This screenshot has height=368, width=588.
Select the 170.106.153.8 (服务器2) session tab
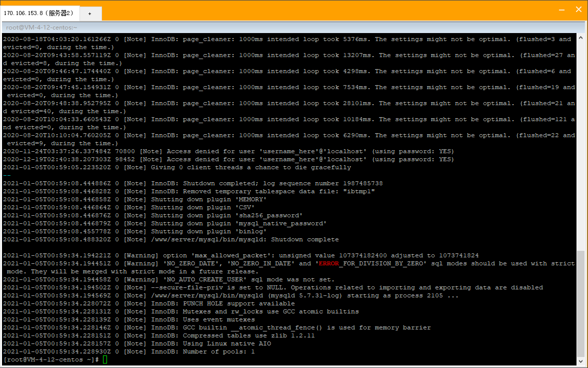point(39,13)
